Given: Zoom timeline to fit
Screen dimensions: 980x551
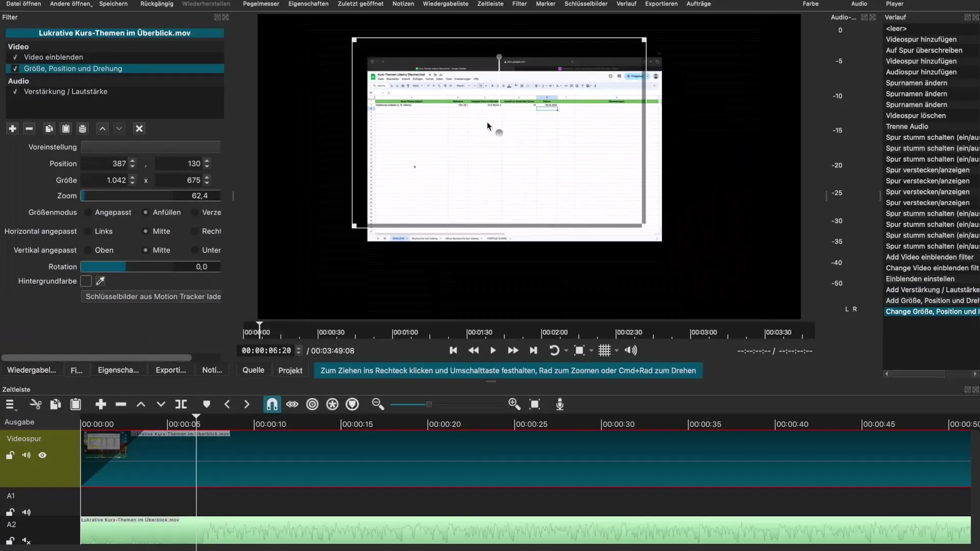Looking at the screenshot, I should pos(535,405).
